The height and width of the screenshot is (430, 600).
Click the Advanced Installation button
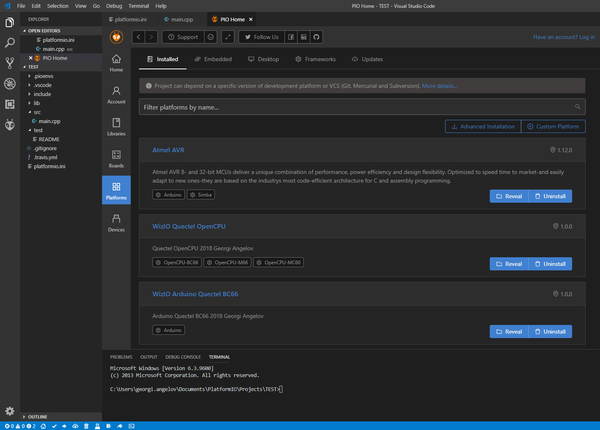tap(483, 127)
